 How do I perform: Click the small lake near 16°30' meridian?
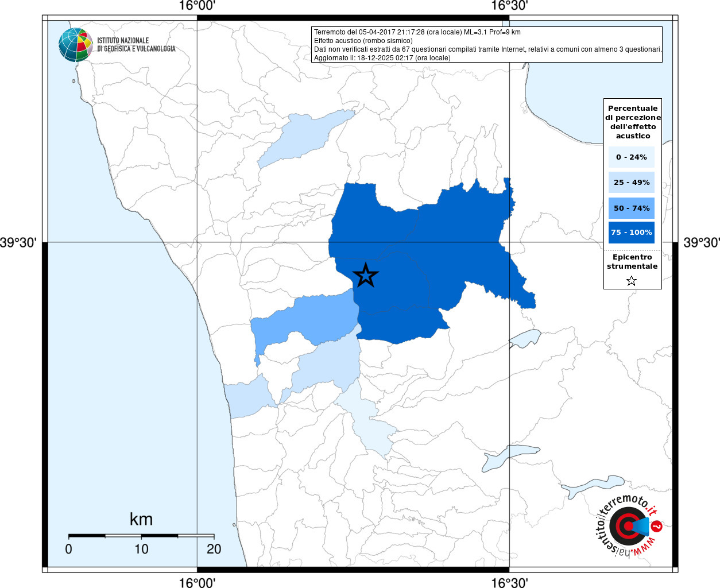[x=525, y=338]
